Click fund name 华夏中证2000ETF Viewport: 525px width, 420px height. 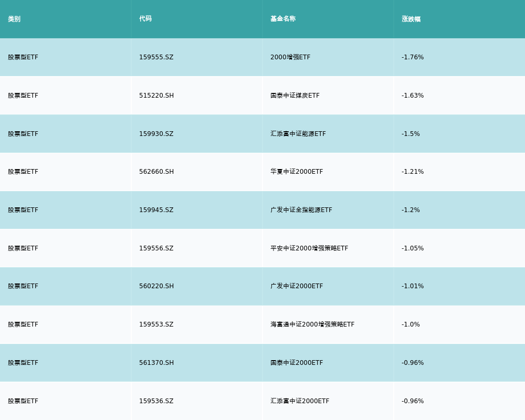297,172
